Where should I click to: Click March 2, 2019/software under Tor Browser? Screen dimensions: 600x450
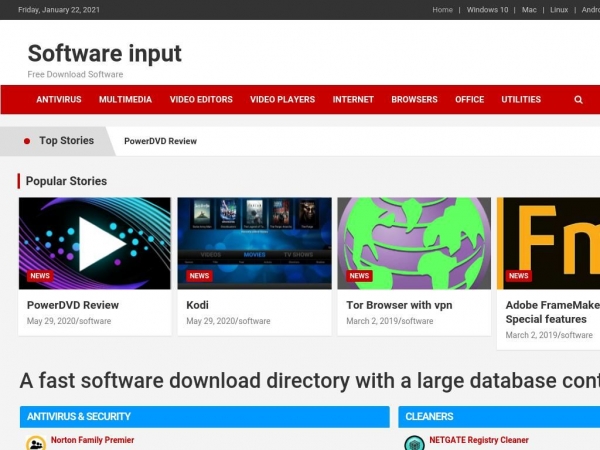point(390,321)
